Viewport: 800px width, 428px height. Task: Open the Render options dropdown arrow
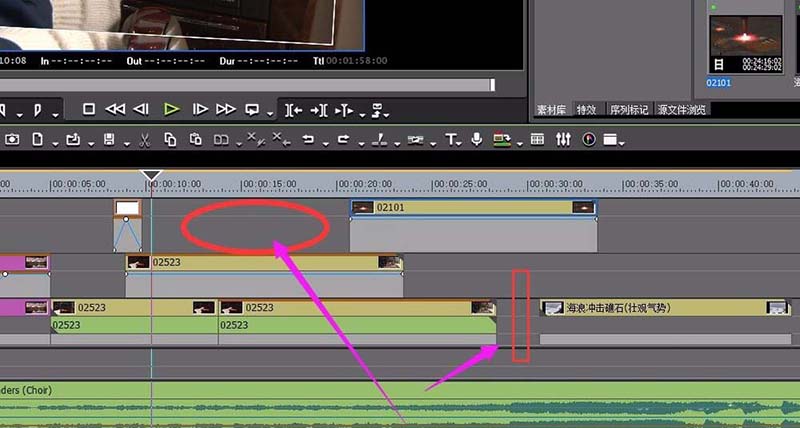pos(520,144)
